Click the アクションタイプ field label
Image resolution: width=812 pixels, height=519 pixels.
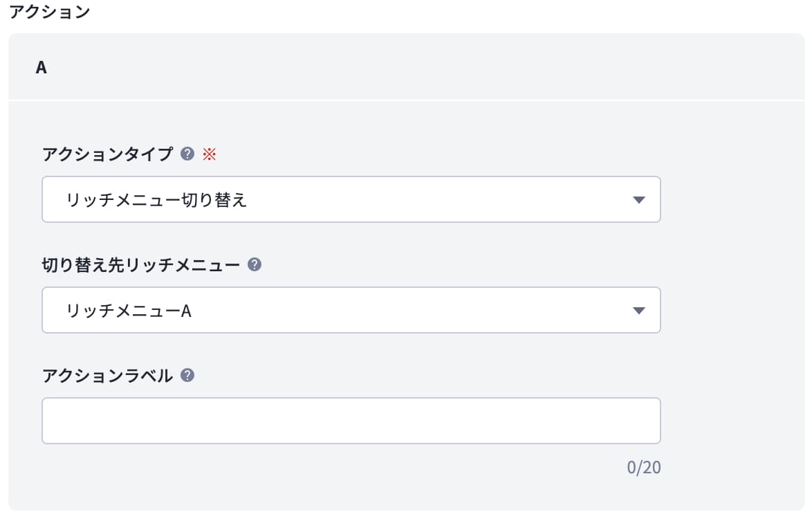(107, 154)
